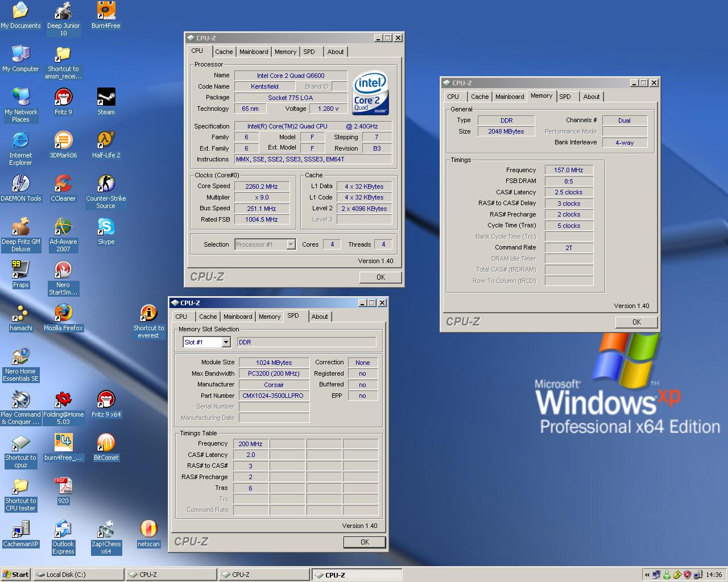
Task: Click the processor Name field Intel Core 2 Quad Q6600
Action: [x=291, y=76]
